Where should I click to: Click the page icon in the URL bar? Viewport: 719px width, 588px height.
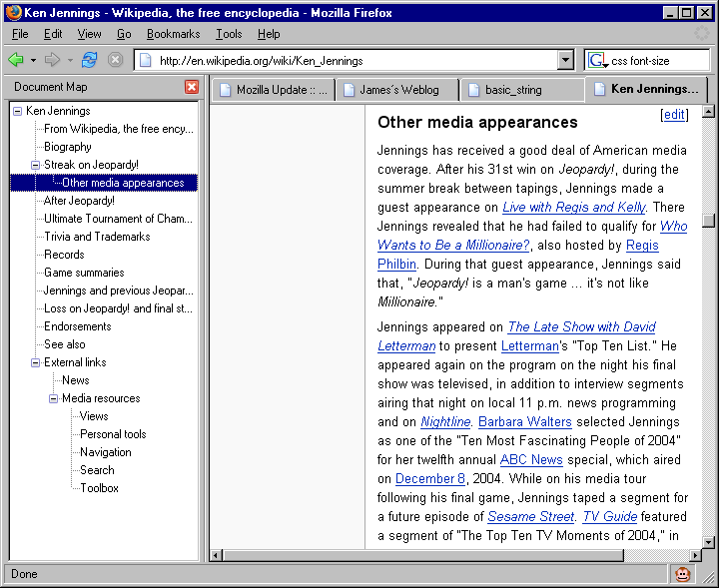(x=146, y=61)
